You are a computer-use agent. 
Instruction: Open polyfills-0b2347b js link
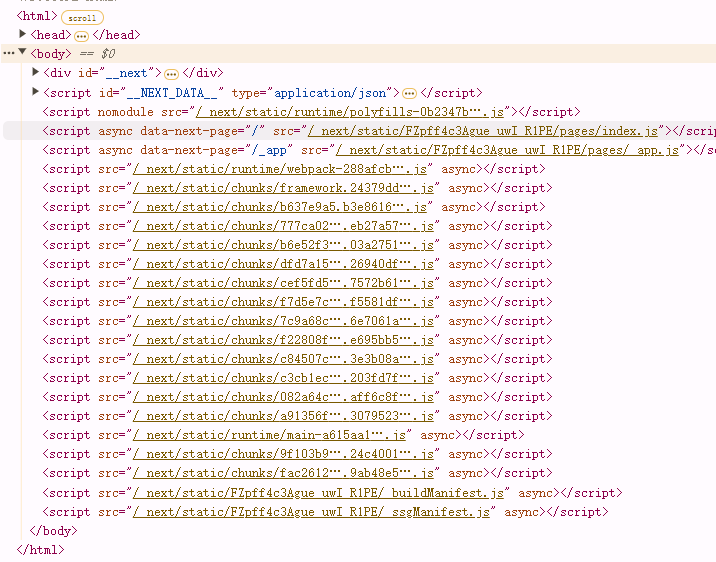pyautogui.click(x=349, y=112)
